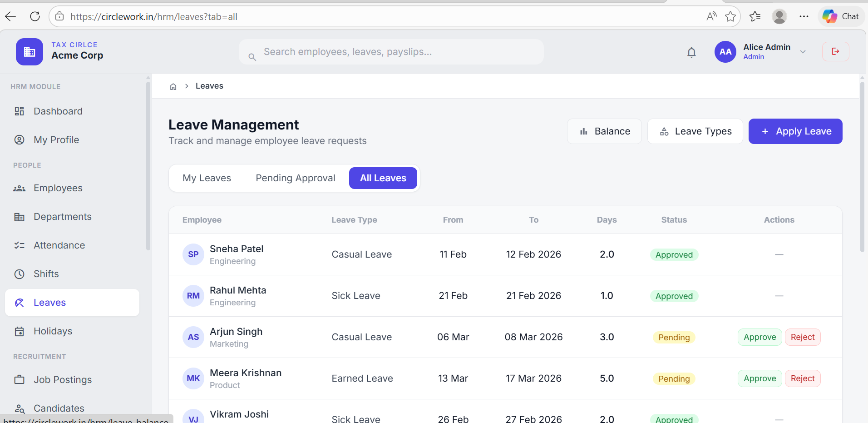Expand the Alice Admin profile dropdown

pyautogui.click(x=803, y=52)
